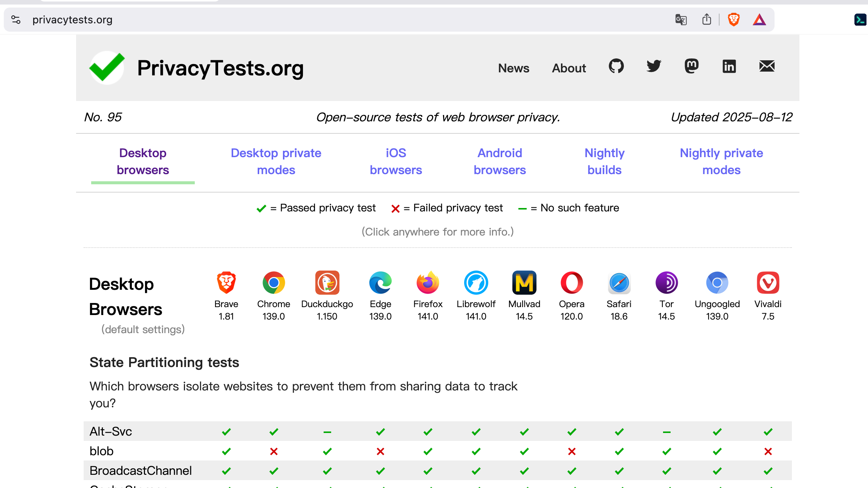Click the Duckduckgo browser icon
The height and width of the screenshot is (488, 868).
(x=327, y=283)
